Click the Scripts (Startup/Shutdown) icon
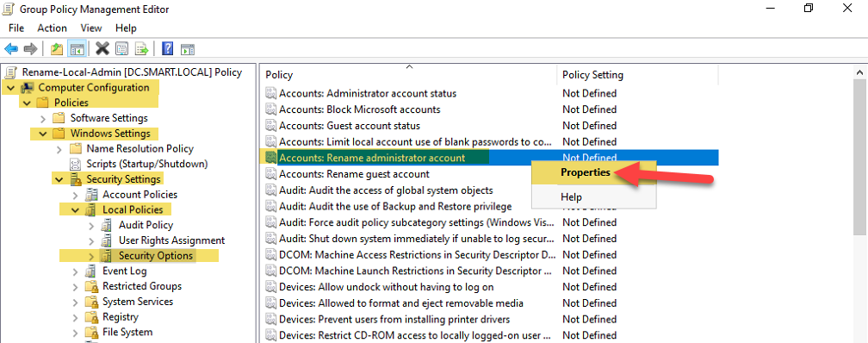This screenshot has height=343, width=868. [x=75, y=164]
